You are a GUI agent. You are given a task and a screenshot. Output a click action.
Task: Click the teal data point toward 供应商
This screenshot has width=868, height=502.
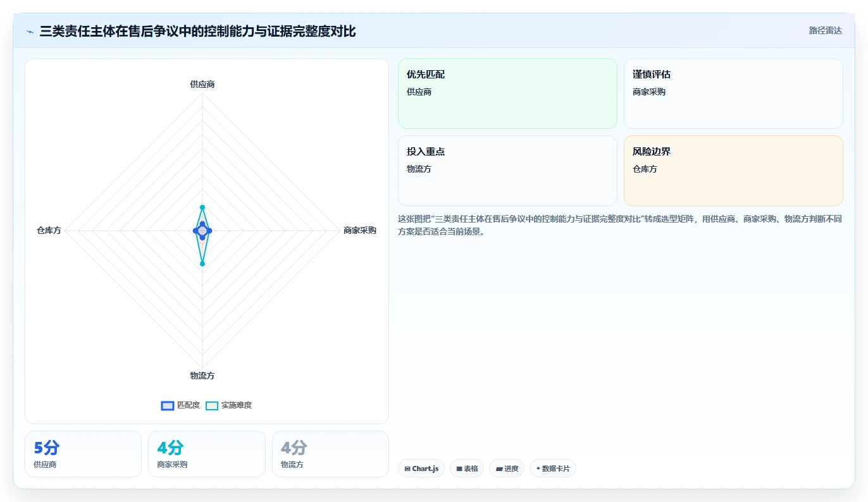click(x=202, y=207)
